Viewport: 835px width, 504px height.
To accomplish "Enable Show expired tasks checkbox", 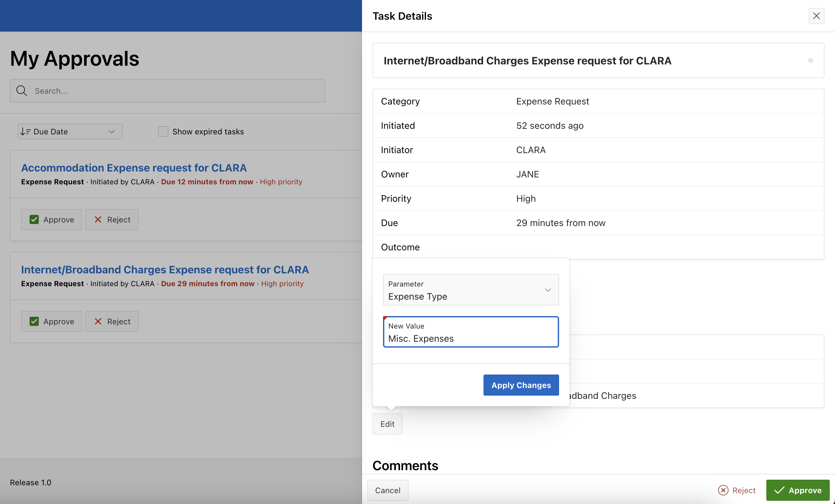I will pos(163,131).
